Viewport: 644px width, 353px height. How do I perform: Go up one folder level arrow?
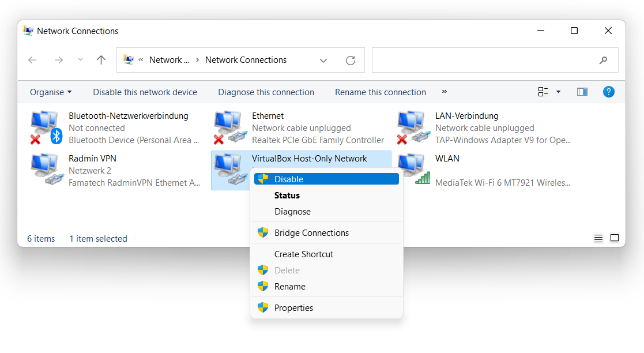click(x=101, y=60)
